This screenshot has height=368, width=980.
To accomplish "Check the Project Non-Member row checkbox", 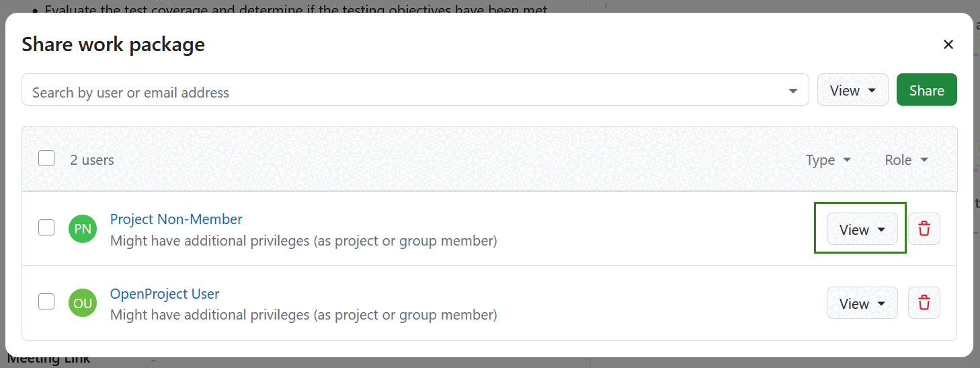I will [x=46, y=227].
